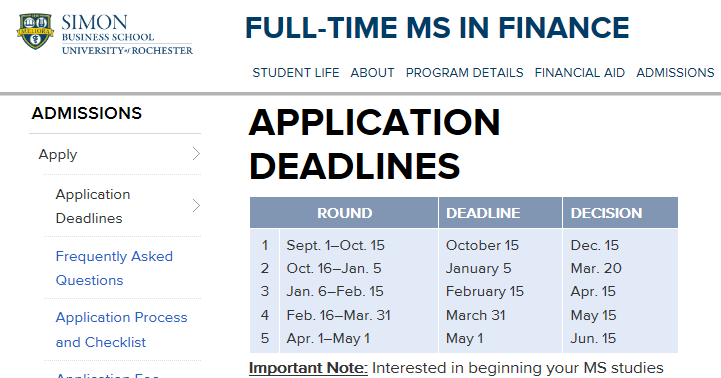Image resolution: width=721 pixels, height=378 pixels.
Task: Expand the Application Deadlines chevron arrow
Action: point(196,206)
